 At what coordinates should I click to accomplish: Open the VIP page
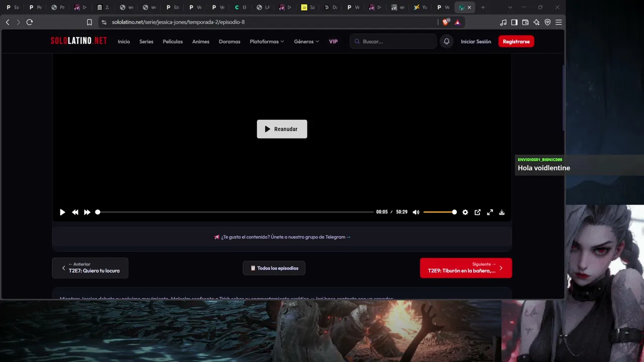click(333, 42)
